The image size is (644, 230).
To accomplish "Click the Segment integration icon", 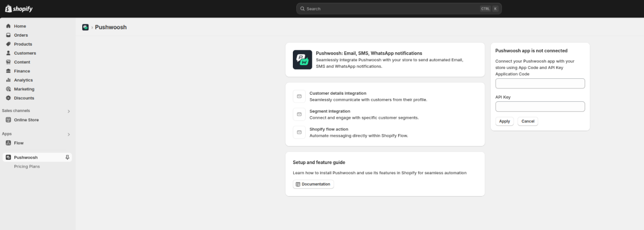I will pyautogui.click(x=299, y=114).
